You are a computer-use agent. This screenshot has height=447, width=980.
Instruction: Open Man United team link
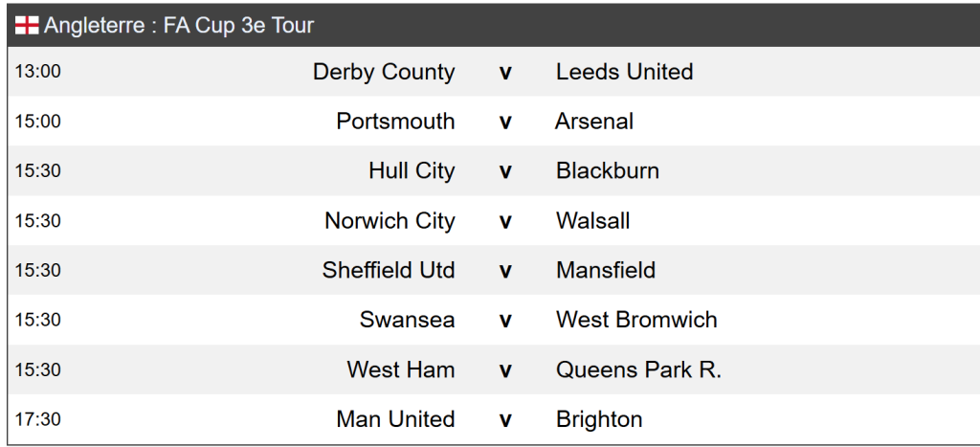tap(395, 419)
